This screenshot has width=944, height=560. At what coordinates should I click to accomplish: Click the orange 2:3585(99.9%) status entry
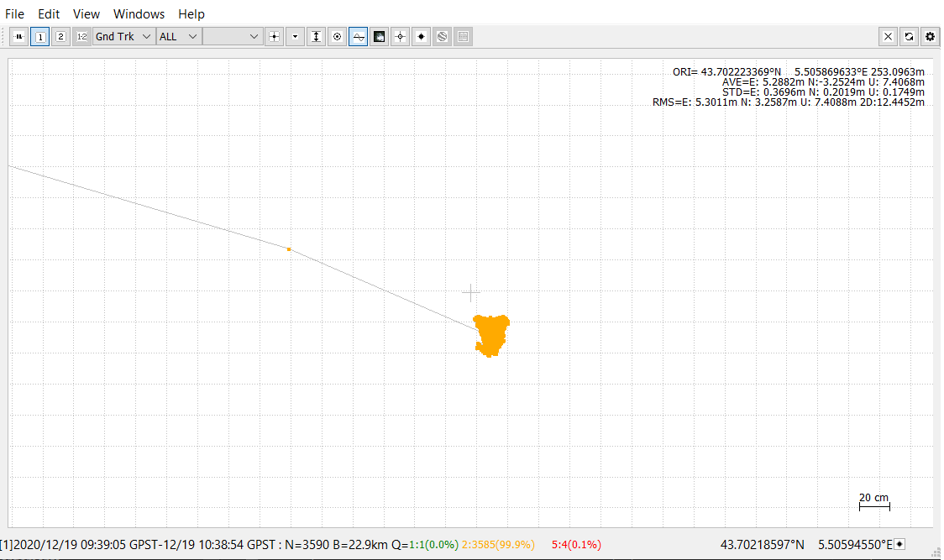(x=498, y=545)
